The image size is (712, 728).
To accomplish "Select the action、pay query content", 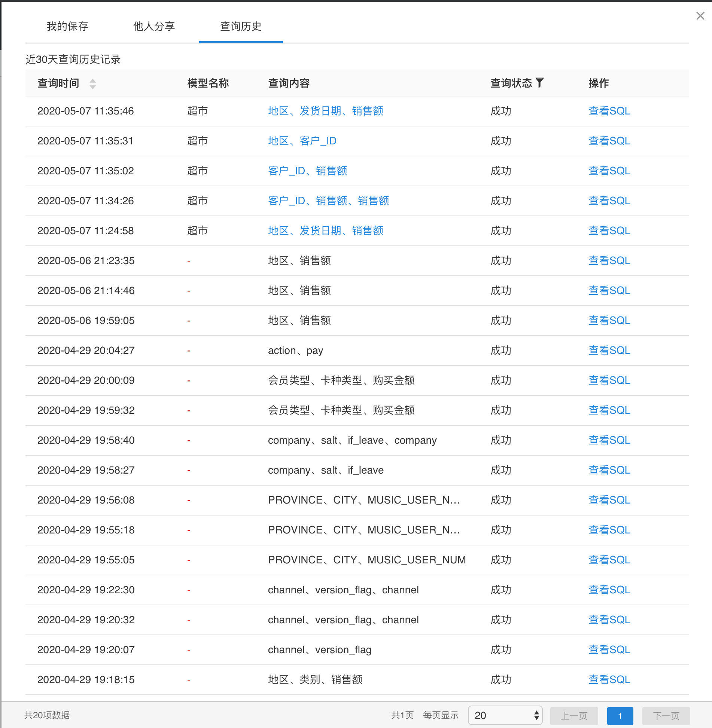I will (x=295, y=351).
